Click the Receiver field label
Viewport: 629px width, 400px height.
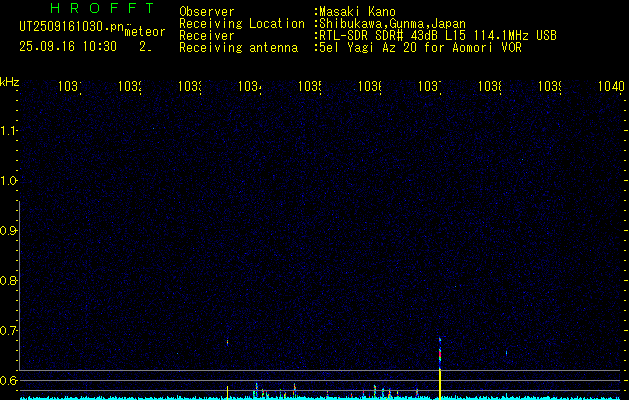click(x=207, y=36)
